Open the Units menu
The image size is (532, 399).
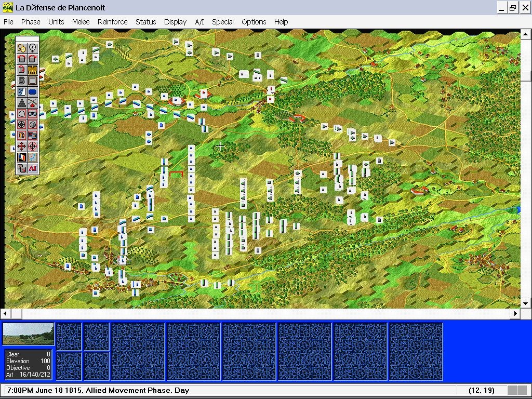[x=56, y=22]
